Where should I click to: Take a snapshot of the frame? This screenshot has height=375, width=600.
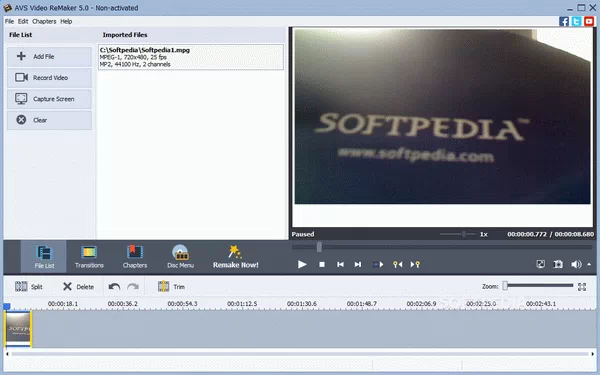coord(558,264)
